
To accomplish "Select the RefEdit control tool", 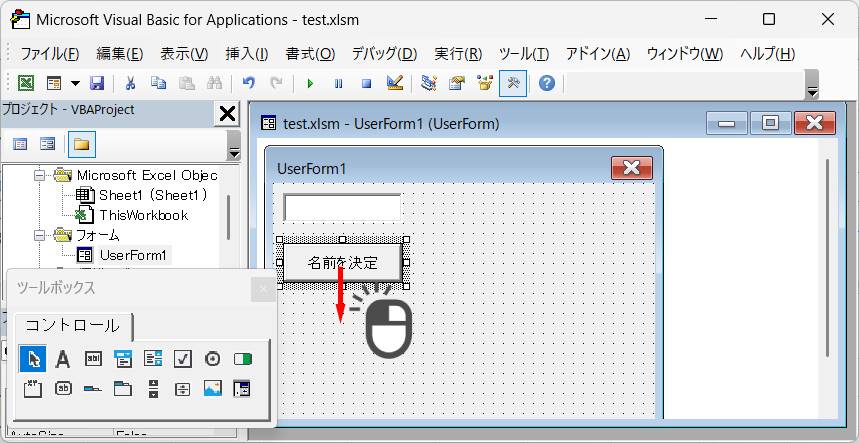I will [x=243, y=389].
